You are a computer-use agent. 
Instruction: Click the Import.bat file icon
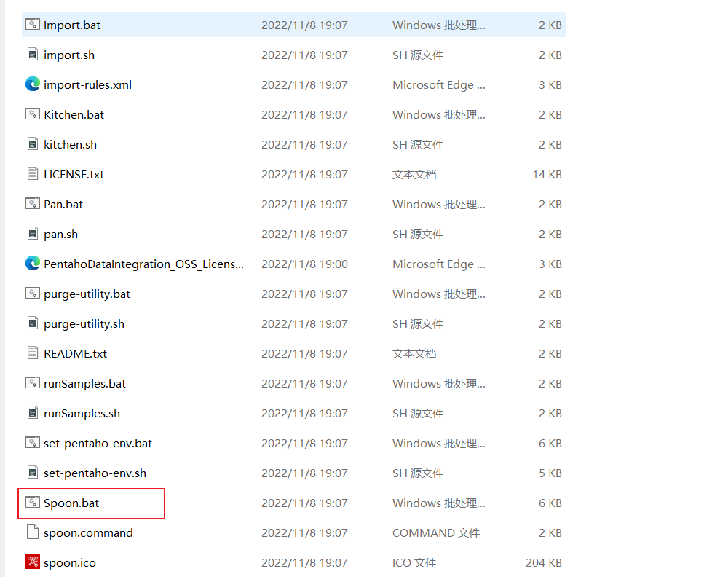[x=33, y=25]
